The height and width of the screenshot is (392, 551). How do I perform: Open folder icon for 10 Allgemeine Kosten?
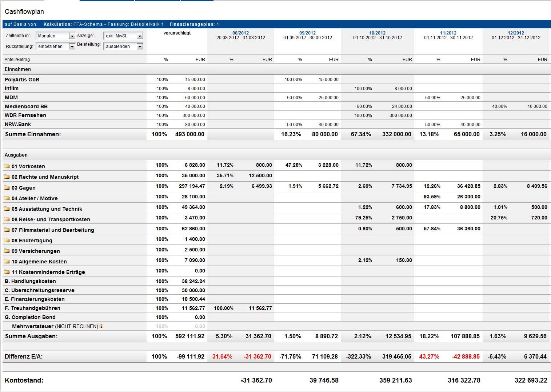(x=7, y=262)
